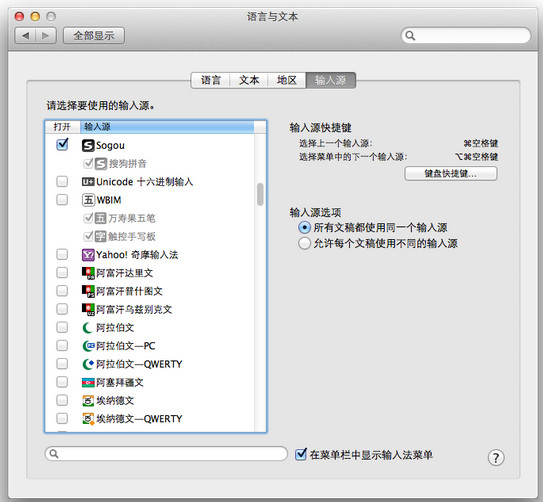
Task: Enable the 埃纳德文—QWERTY checkbox
Action: click(62, 418)
